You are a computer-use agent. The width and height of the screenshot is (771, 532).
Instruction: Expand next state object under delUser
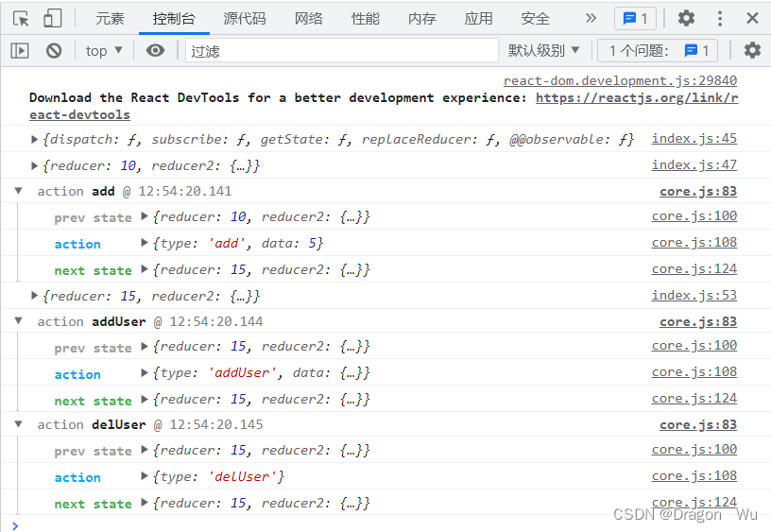pyautogui.click(x=145, y=503)
